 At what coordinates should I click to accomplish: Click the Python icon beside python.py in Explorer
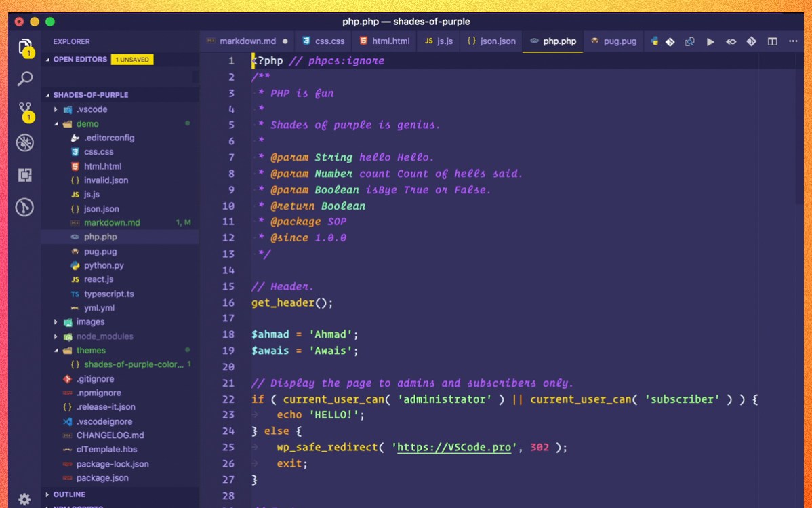tap(75, 265)
